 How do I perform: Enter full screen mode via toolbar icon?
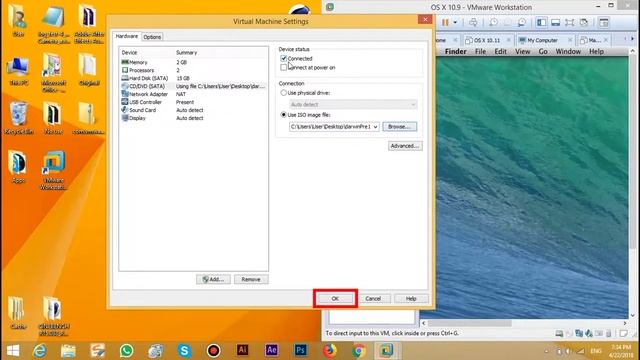pyautogui.click(x=569, y=22)
